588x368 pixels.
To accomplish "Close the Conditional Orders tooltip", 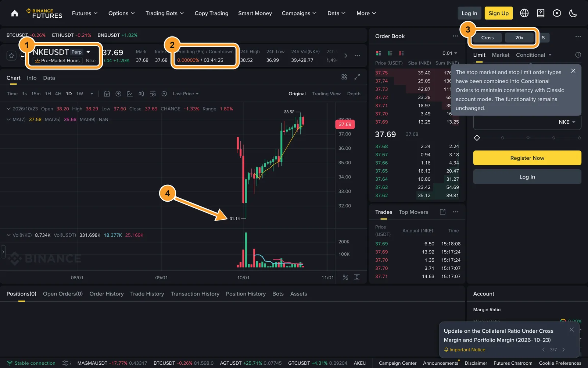I will click(x=573, y=71).
